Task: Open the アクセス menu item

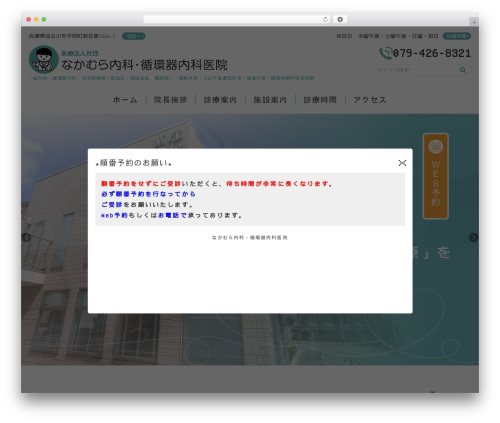Action: (370, 100)
